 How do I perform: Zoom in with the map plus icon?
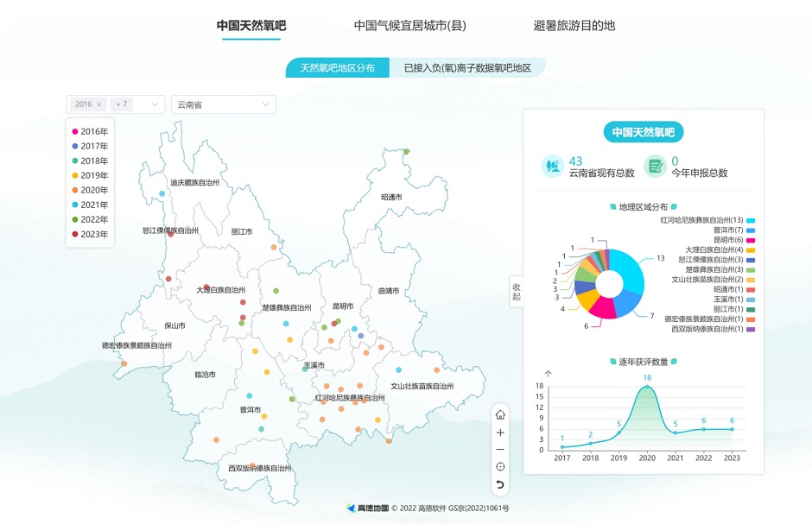coord(500,432)
